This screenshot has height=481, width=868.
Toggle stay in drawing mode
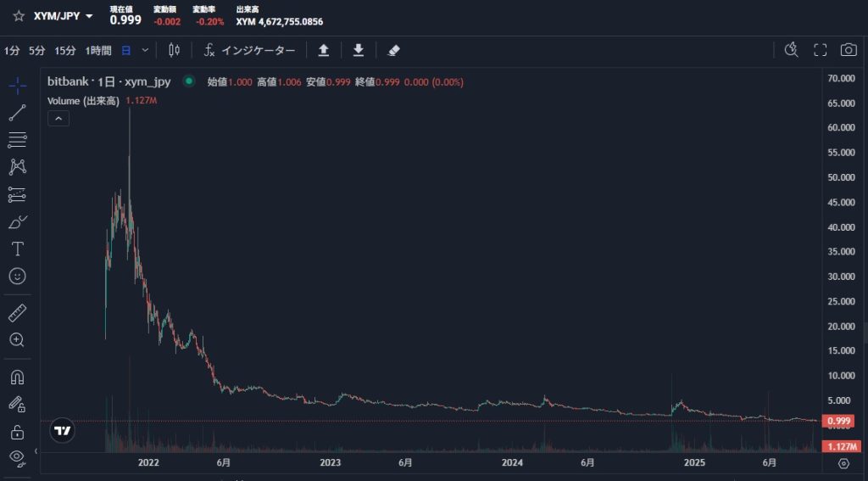pos(17,404)
